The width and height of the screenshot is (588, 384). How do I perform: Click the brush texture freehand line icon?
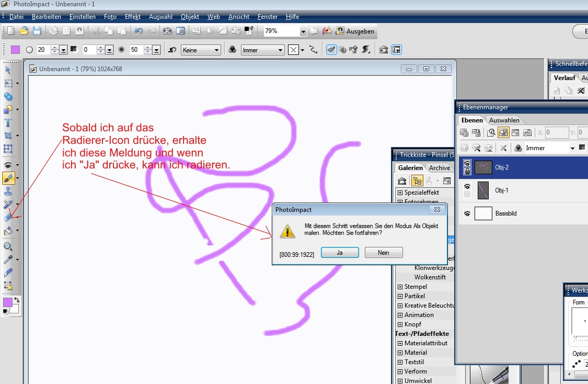point(313,50)
